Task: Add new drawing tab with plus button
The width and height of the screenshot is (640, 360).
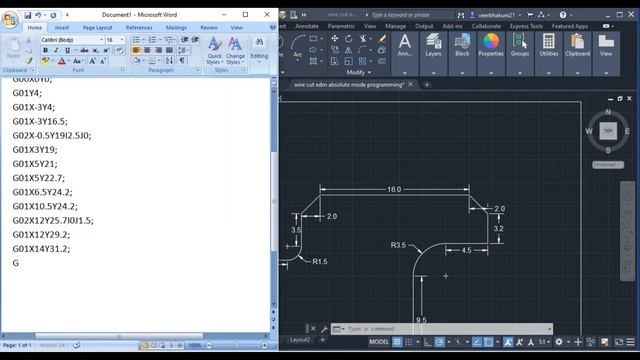Action: [427, 84]
